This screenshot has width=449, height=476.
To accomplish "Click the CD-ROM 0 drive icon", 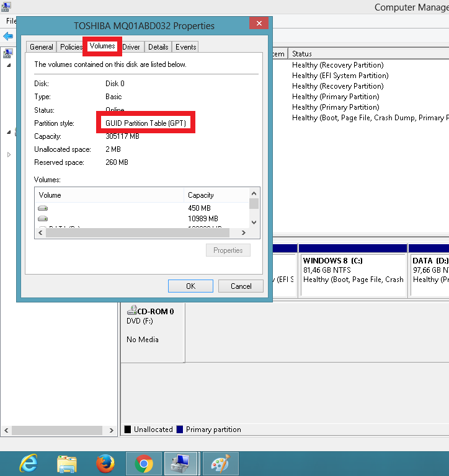I will point(132,310).
